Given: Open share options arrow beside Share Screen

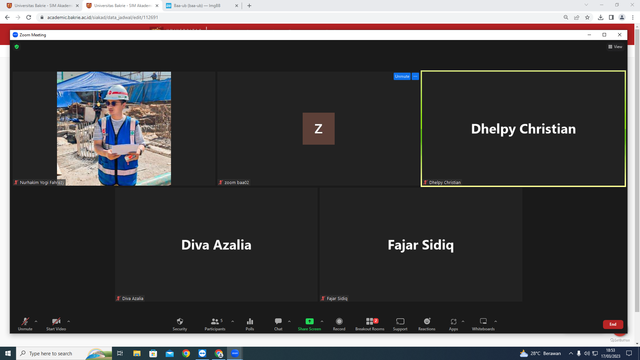Looking at the screenshot, I should [x=322, y=322].
